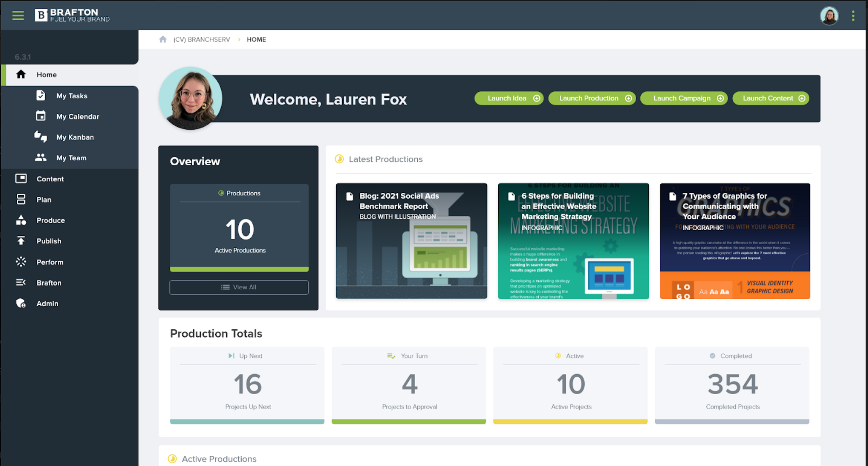Open the My Team section
This screenshot has height=466, width=868.
tap(71, 158)
